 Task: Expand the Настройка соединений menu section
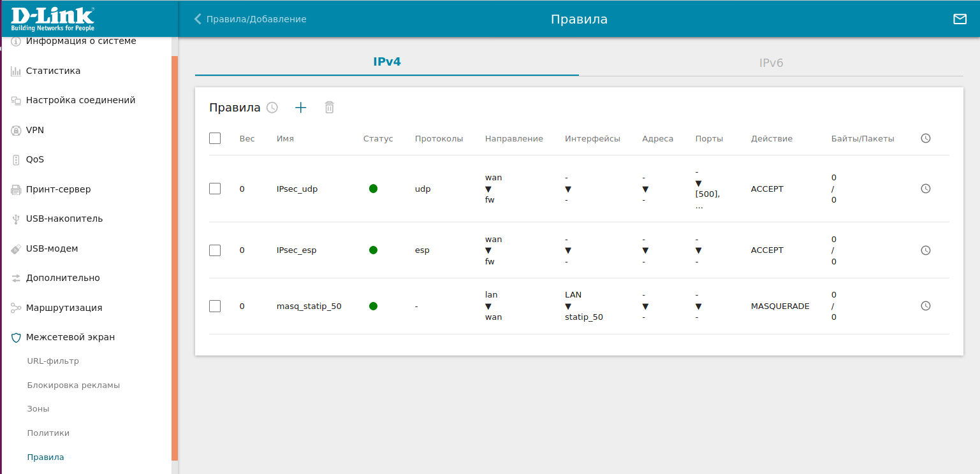coord(80,100)
